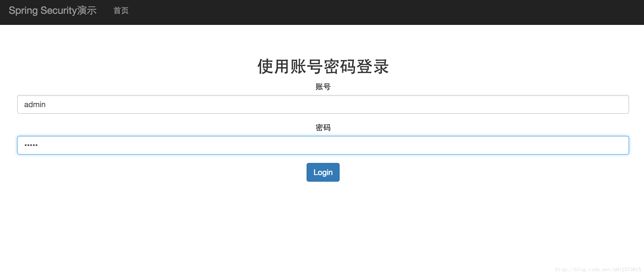This screenshot has height=275, width=644.
Task: Click the 使用账号密码登录 heading
Action: (x=323, y=67)
